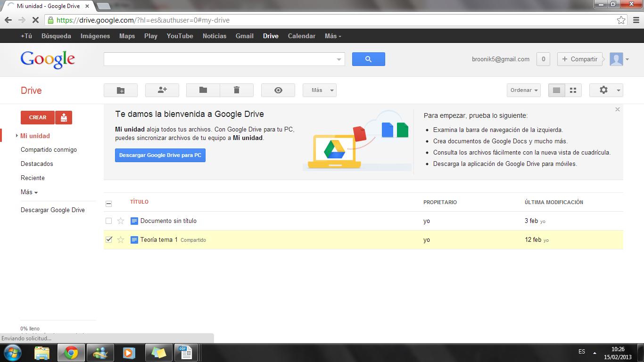Open the Documento sin título file
Image resolution: width=644 pixels, height=362 pixels.
pyautogui.click(x=168, y=221)
